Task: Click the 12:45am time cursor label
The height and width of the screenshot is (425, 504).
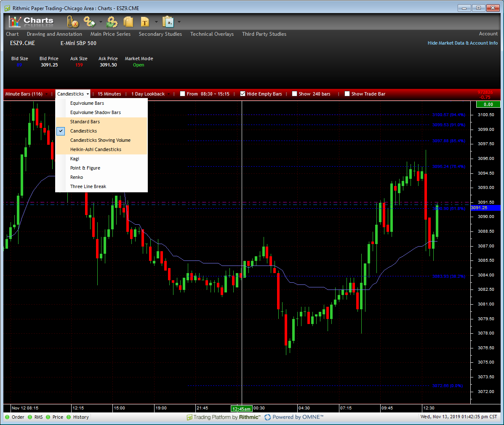Action: [241, 409]
